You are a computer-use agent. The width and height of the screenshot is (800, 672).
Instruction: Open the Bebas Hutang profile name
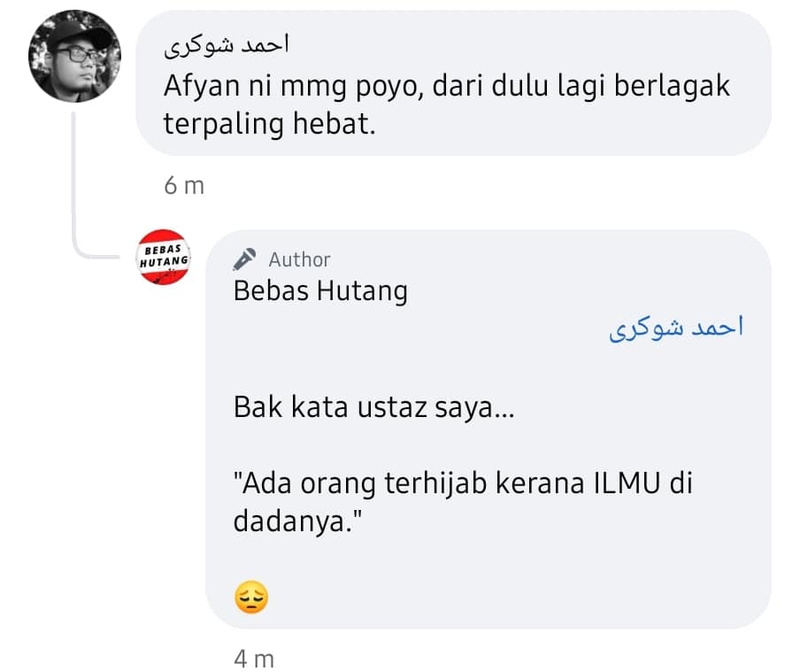[x=320, y=291]
